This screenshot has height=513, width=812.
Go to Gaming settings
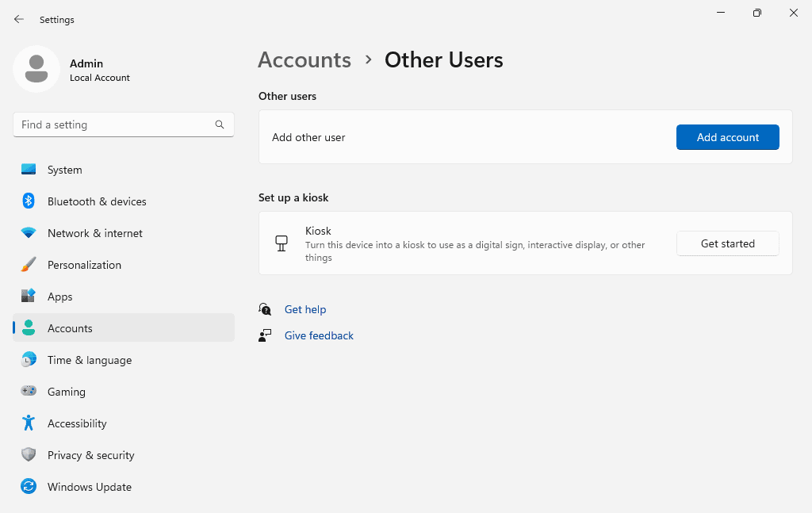coord(124,392)
